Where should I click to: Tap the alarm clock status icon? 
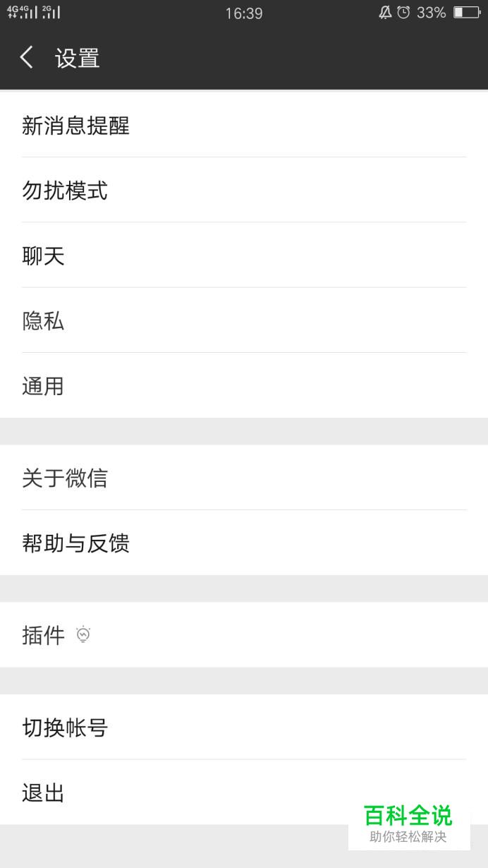(x=403, y=13)
